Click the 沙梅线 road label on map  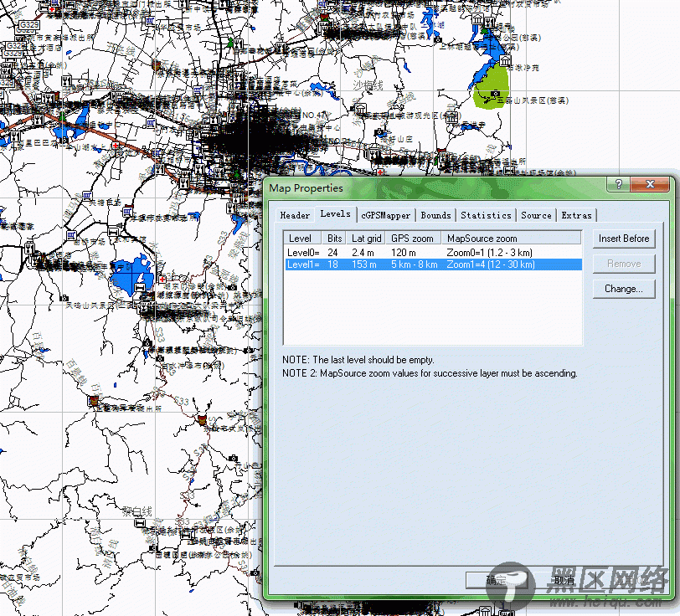(x=368, y=85)
